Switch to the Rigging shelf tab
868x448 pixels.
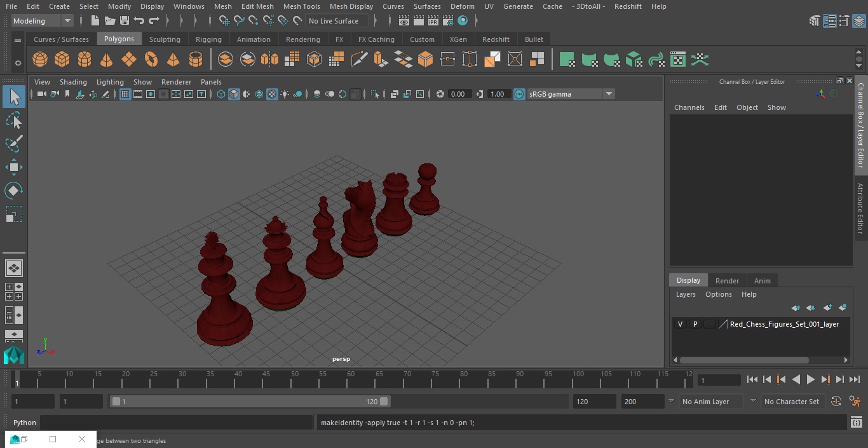click(x=208, y=39)
